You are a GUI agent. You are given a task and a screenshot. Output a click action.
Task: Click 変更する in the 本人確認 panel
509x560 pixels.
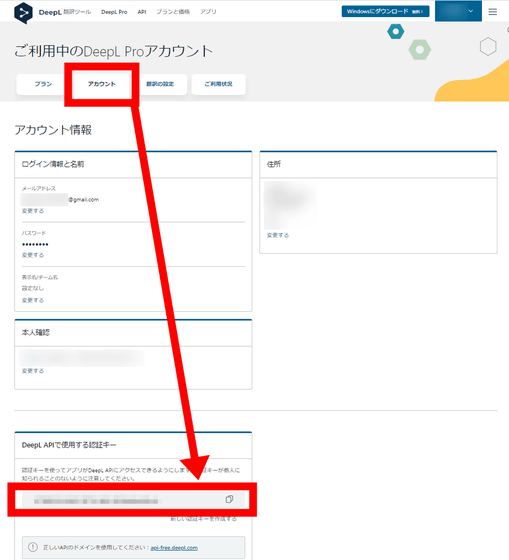(33, 371)
